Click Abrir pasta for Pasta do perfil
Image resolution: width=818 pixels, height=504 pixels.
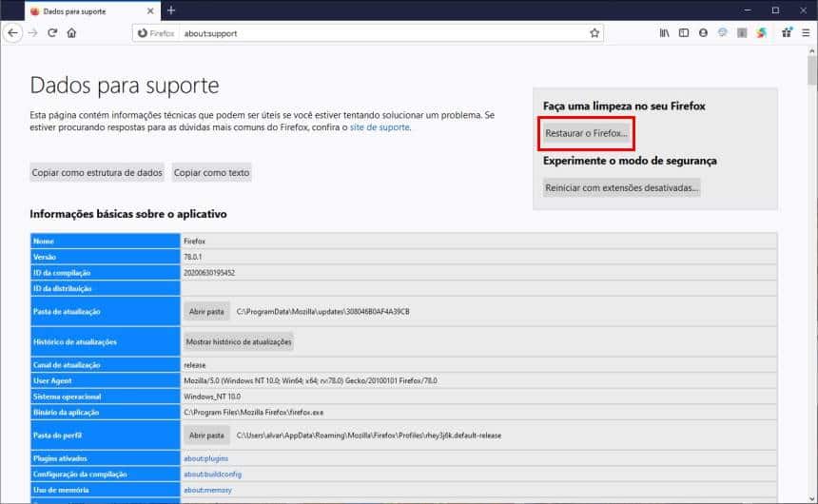coord(206,436)
